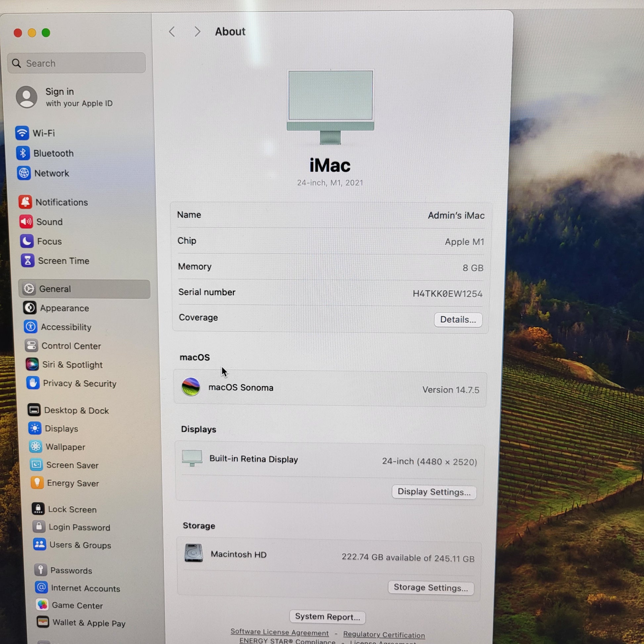644x644 pixels.
Task: Click the Apple M1 chip value
Action: [464, 242]
